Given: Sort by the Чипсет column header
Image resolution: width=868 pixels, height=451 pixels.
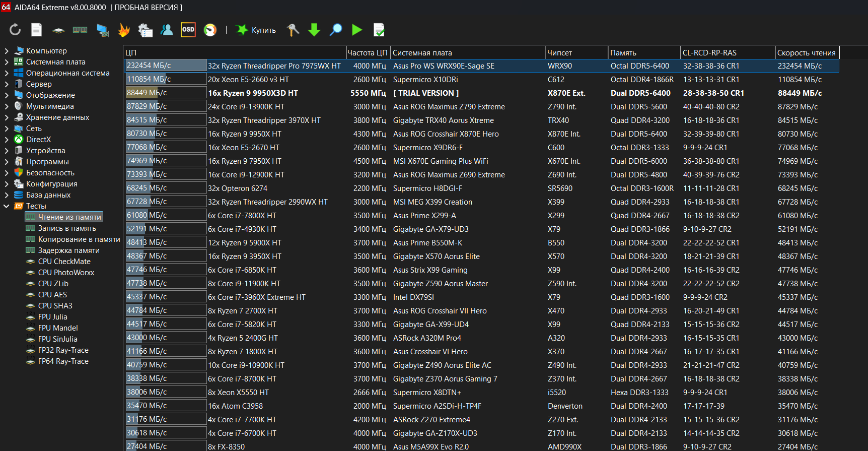Looking at the screenshot, I should coord(576,52).
